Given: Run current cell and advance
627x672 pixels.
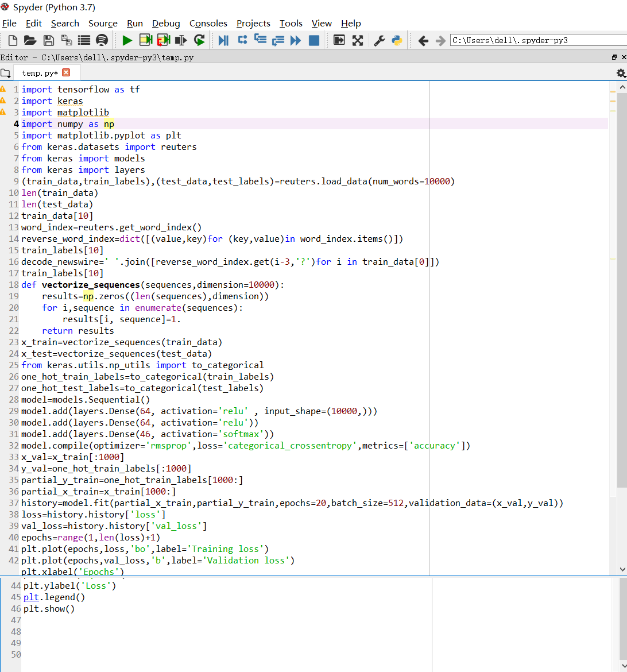Looking at the screenshot, I should point(164,40).
